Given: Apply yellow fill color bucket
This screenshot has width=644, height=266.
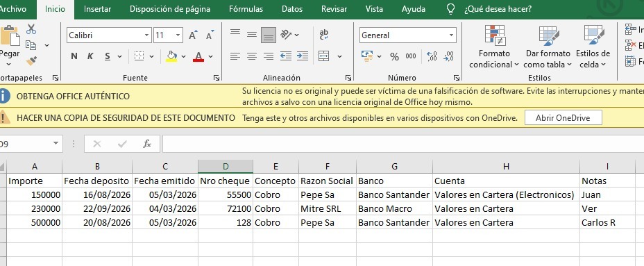Looking at the screenshot, I should pos(171,56).
